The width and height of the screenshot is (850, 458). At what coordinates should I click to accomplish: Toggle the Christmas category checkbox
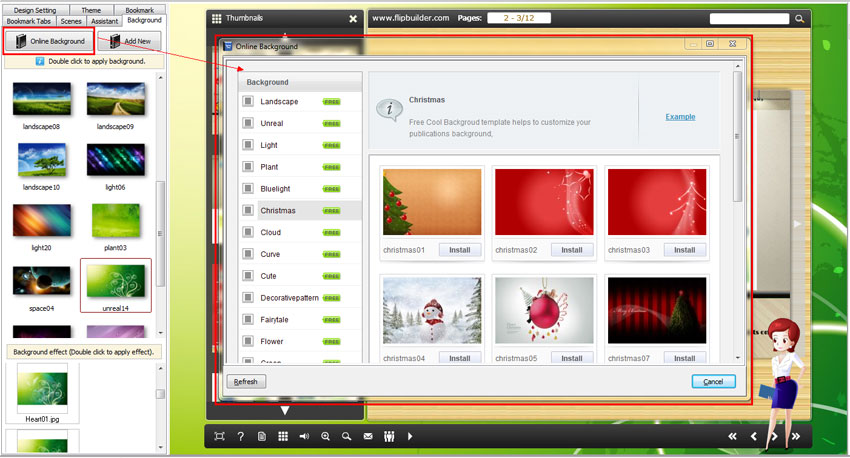(x=248, y=210)
